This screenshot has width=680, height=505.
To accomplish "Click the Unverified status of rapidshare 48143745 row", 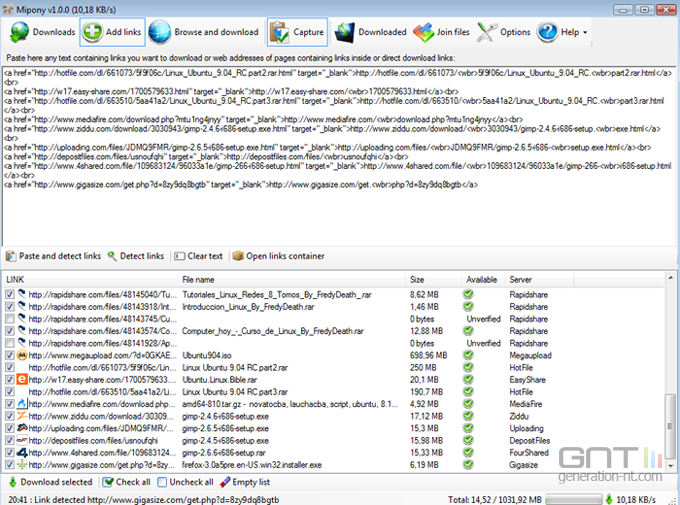I will [483, 319].
